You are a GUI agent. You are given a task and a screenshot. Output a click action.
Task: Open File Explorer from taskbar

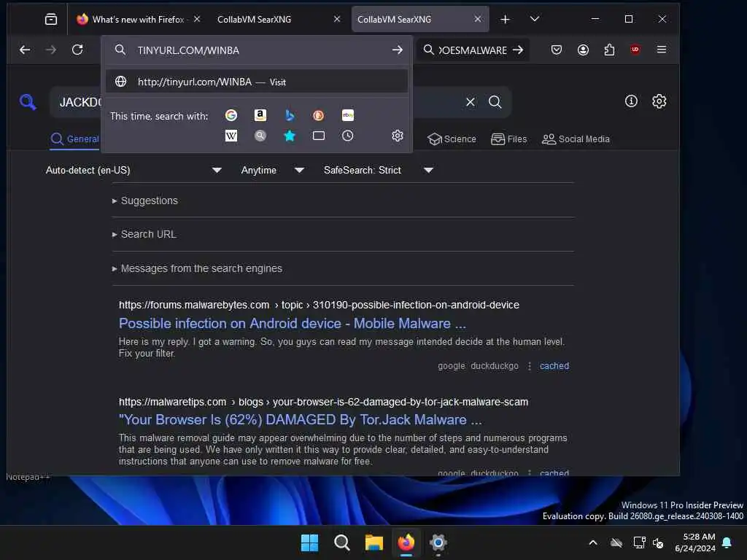(374, 542)
